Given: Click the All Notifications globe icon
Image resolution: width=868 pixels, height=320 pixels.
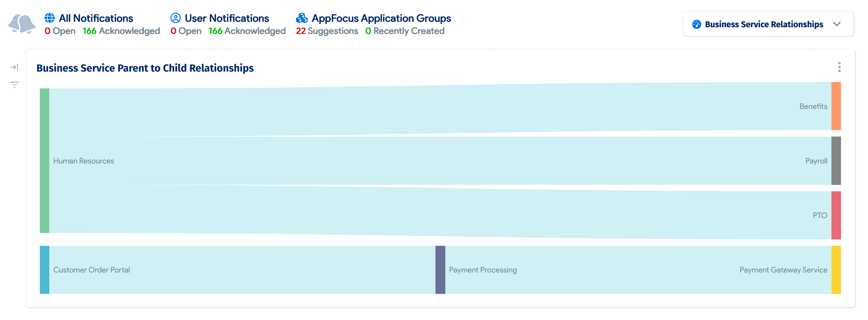Looking at the screenshot, I should pyautogui.click(x=50, y=18).
